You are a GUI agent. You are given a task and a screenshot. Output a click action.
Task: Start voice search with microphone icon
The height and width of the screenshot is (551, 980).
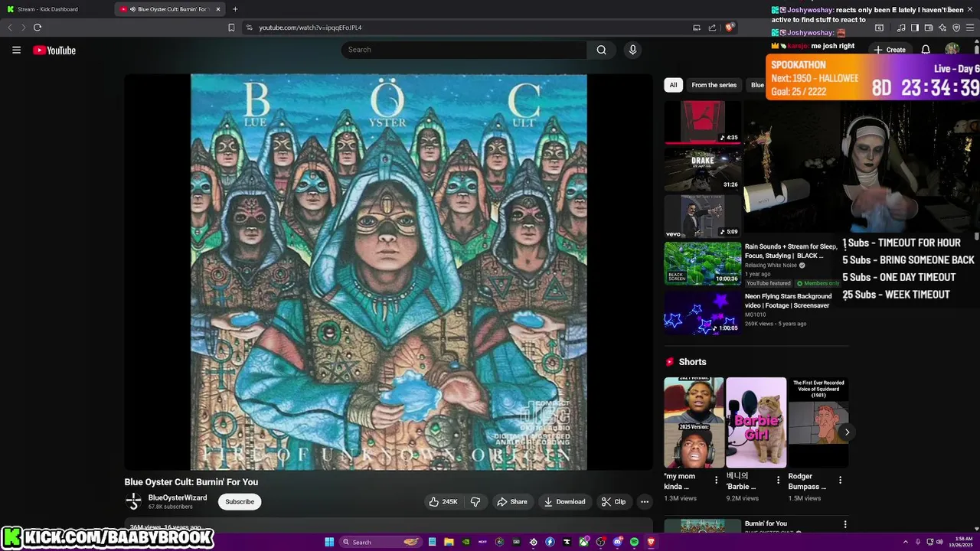[x=632, y=50]
